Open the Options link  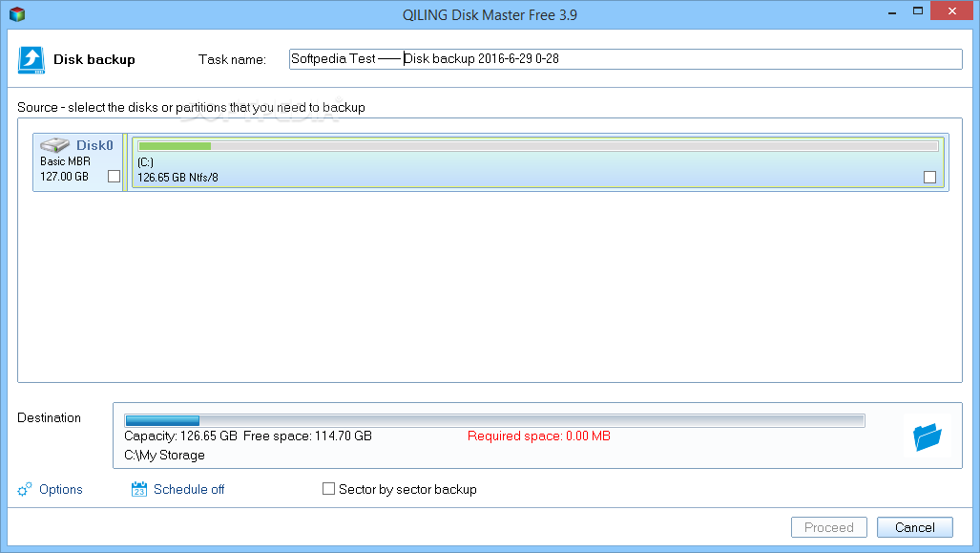tap(61, 489)
